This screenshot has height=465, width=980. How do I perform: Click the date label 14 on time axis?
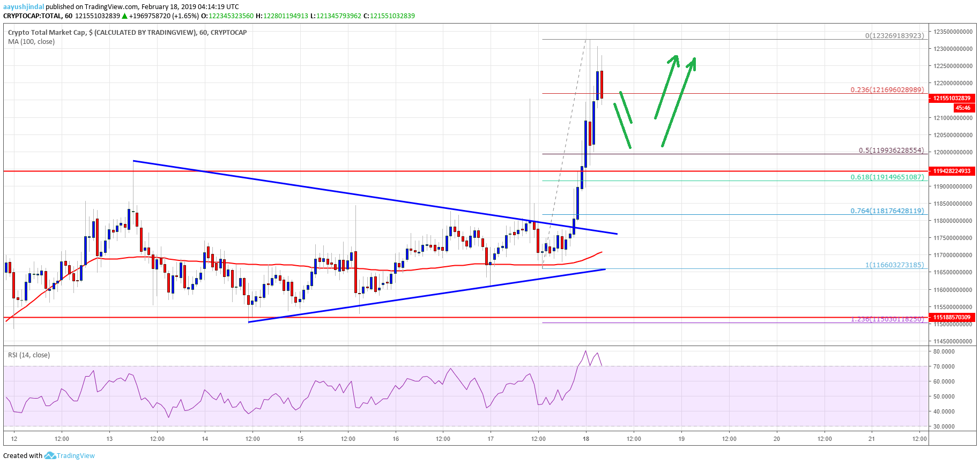pyautogui.click(x=205, y=439)
